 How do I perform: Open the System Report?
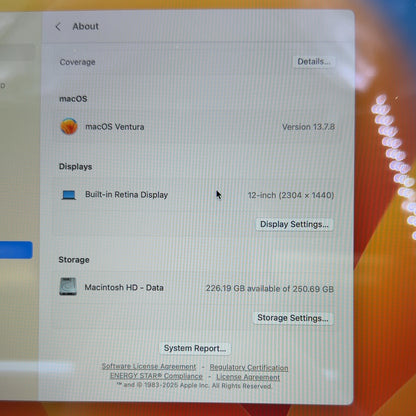pos(195,348)
